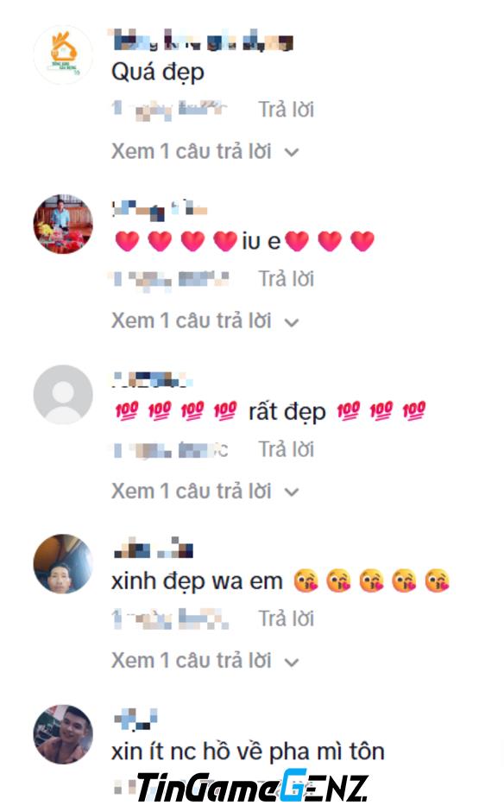The image size is (504, 812).
Task: Click "Trả lời" under "Quá đẹp" comment
Action: 287,110
